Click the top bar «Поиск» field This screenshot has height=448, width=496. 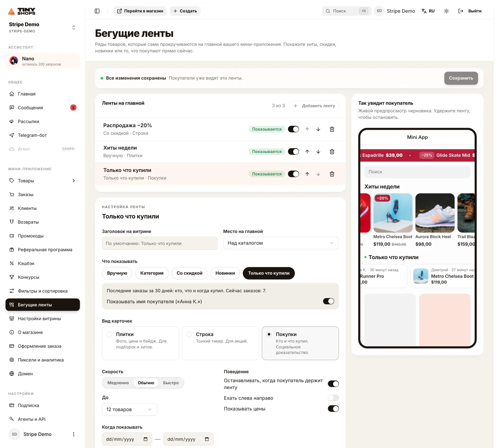click(347, 11)
